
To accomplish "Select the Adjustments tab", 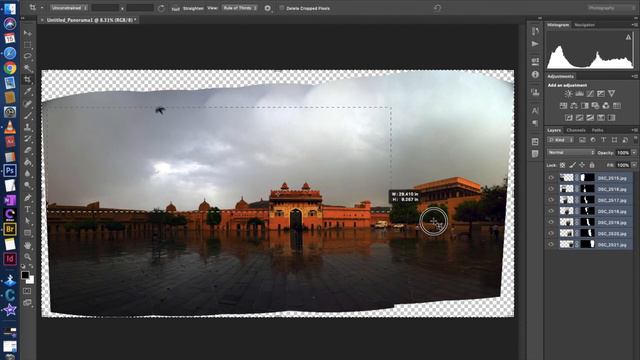I will coord(560,76).
